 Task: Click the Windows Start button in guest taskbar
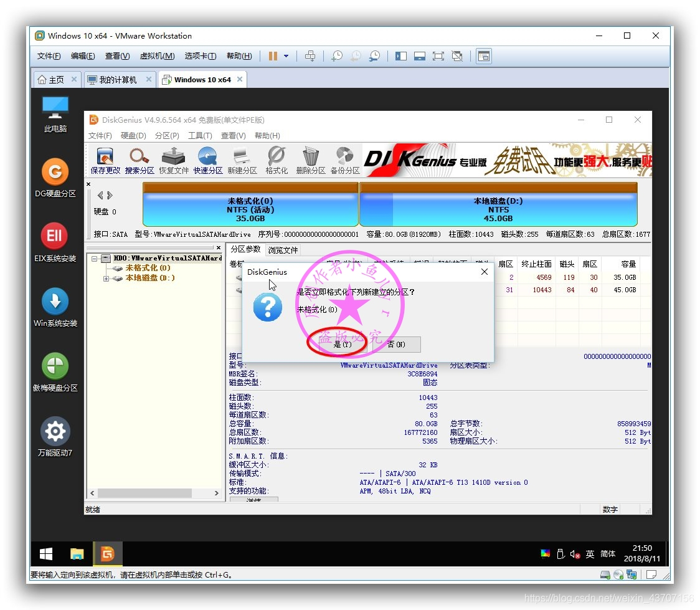click(46, 554)
